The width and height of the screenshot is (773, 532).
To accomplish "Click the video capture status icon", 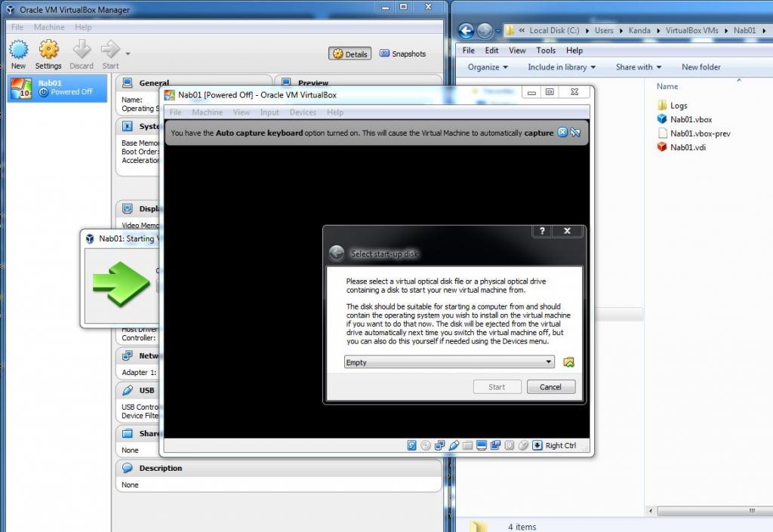I will click(x=495, y=445).
